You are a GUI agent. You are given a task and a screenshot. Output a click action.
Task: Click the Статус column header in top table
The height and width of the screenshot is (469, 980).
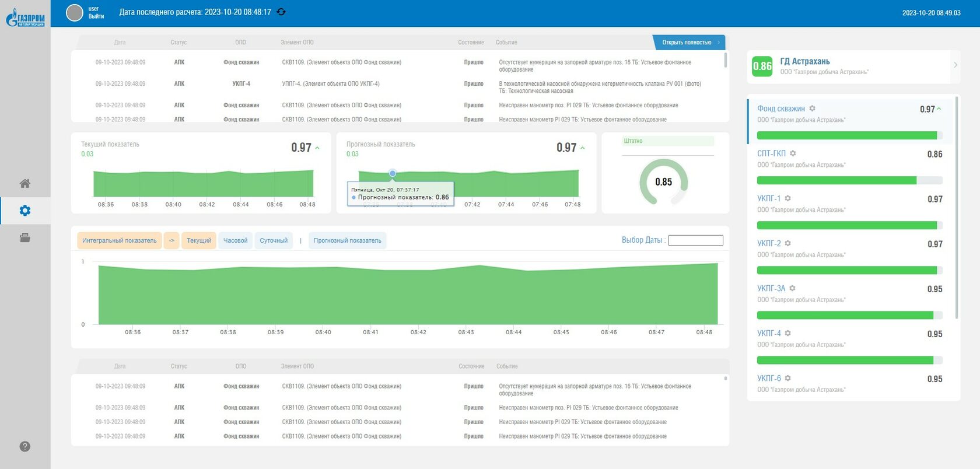(178, 43)
